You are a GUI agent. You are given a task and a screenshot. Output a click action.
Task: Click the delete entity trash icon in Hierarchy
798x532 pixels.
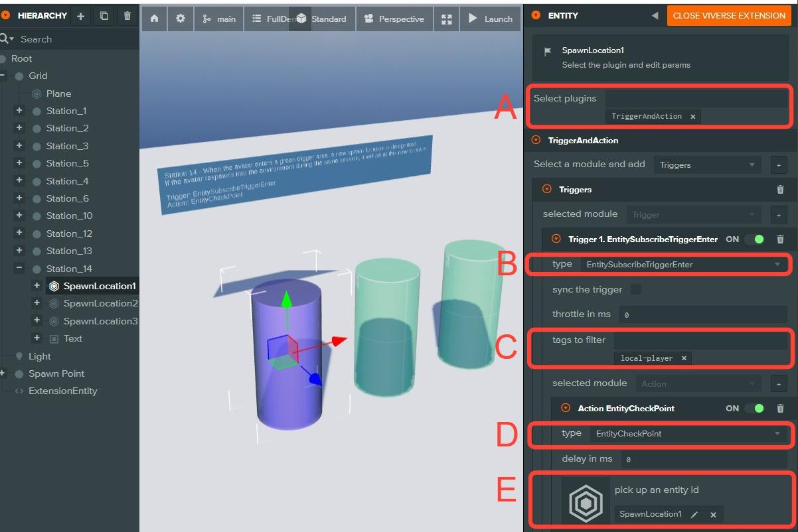[x=127, y=16]
